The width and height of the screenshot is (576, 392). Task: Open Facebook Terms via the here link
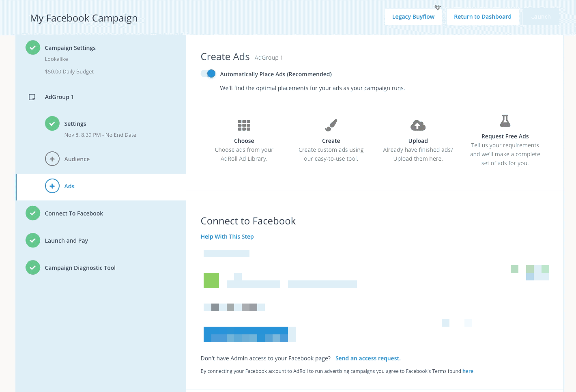tap(468, 371)
